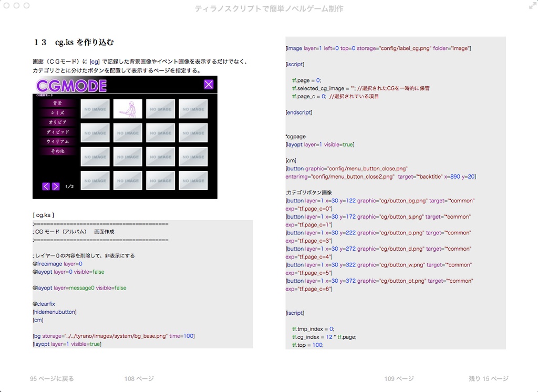Click the button line with cg/button_d.png
The image size is (538, 392).
pos(378,249)
